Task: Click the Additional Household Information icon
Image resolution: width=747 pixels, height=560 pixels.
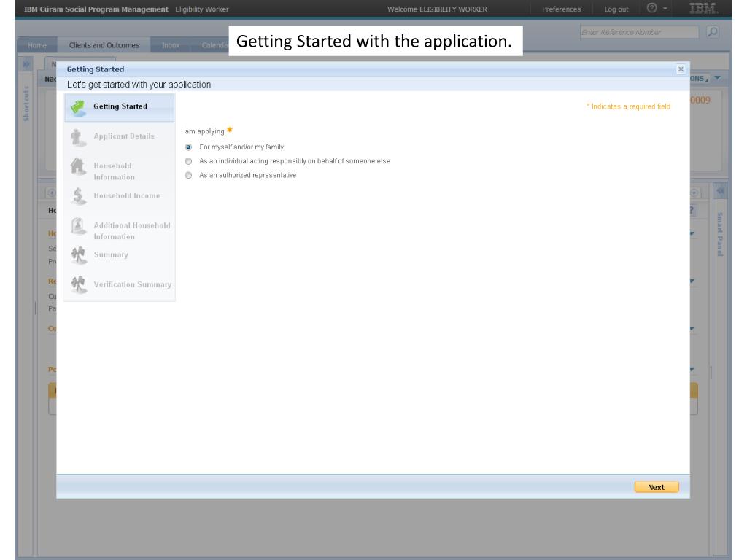Action: 78,226
